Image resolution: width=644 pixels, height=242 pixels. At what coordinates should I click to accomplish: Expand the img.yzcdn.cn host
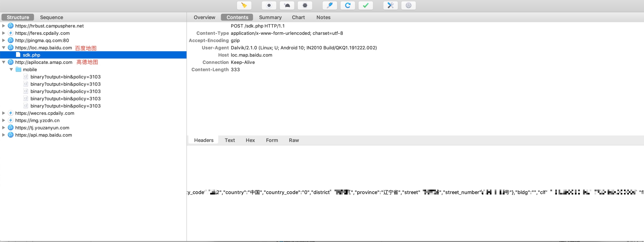pos(3,120)
